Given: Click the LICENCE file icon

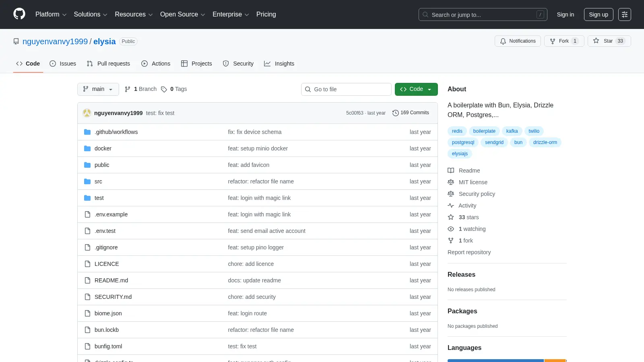Looking at the screenshot, I should (x=87, y=264).
